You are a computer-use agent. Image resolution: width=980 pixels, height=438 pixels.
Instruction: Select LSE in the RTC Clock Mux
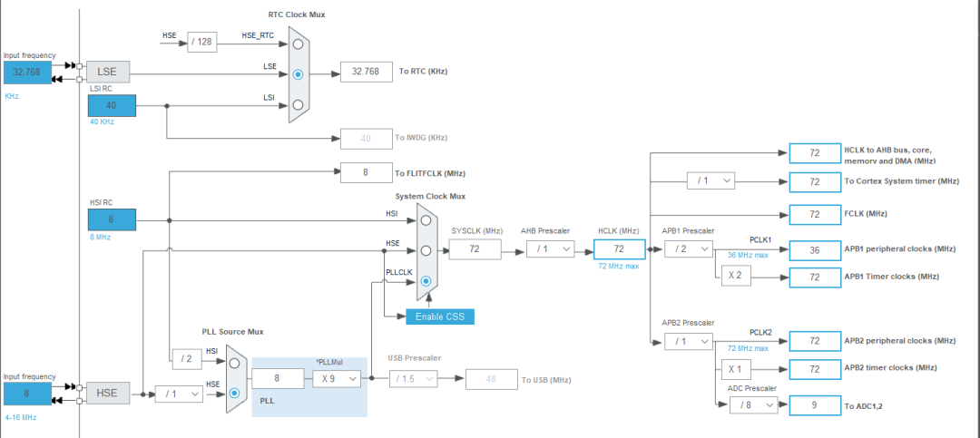click(299, 74)
